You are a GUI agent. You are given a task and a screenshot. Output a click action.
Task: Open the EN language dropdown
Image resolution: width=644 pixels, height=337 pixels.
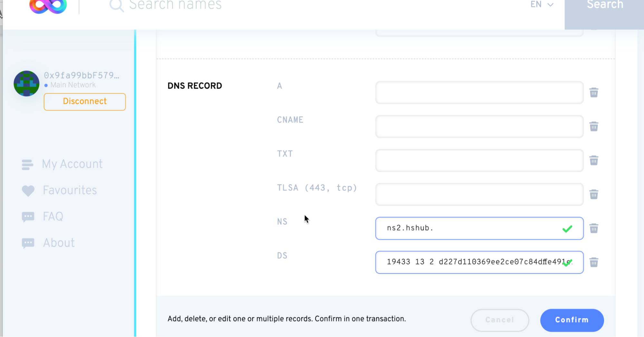(x=542, y=5)
